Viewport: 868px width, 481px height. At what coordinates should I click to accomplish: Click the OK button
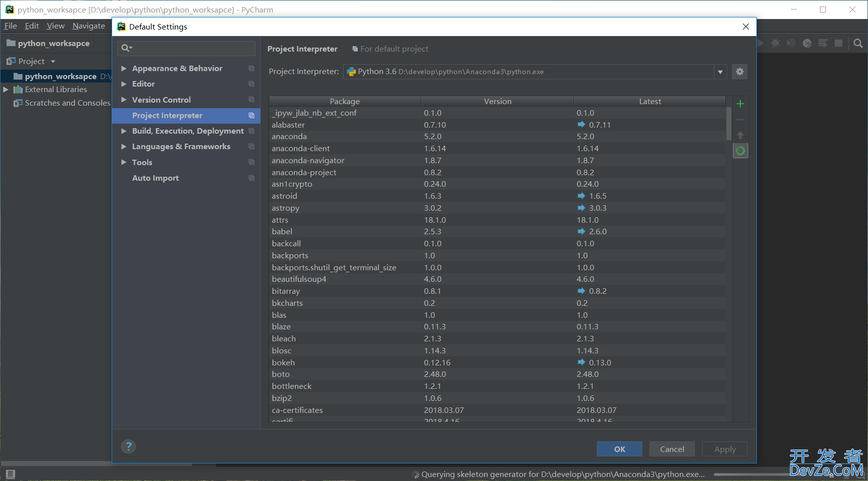coord(619,449)
